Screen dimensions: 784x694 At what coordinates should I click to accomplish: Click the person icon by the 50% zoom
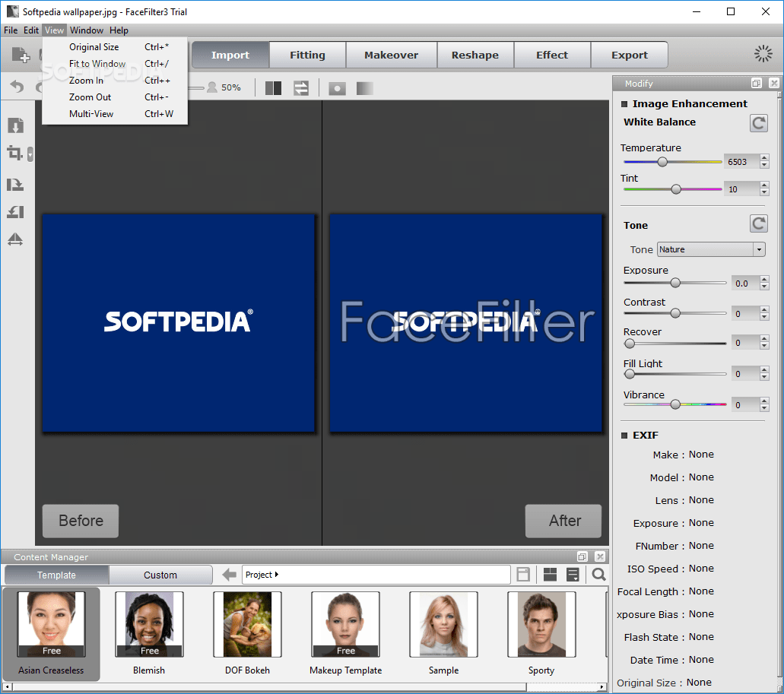tap(212, 87)
